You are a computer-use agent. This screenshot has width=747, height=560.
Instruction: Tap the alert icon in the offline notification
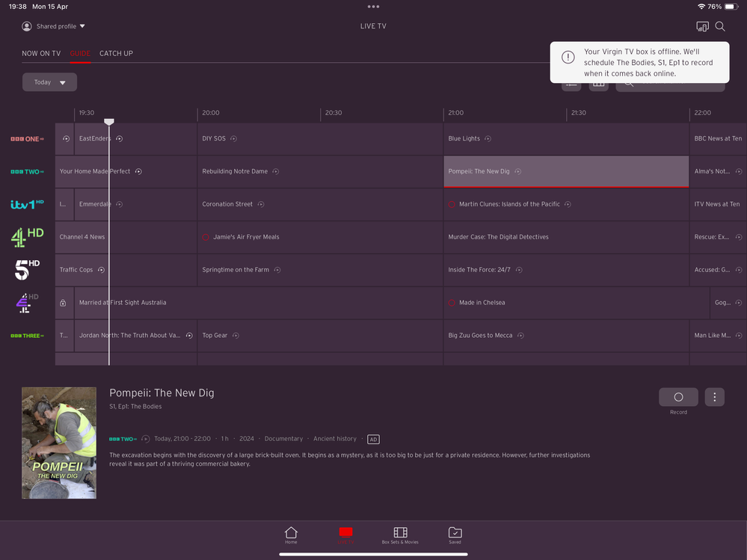click(568, 57)
